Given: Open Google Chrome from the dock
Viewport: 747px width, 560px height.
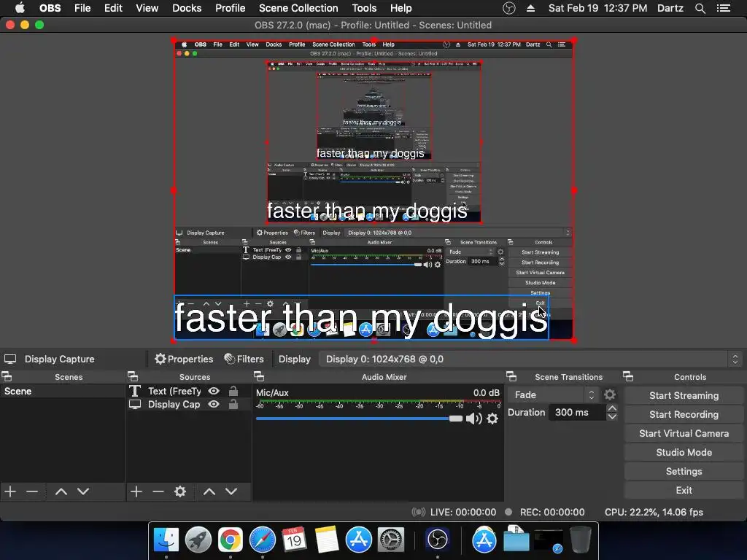Looking at the screenshot, I should tap(230, 540).
